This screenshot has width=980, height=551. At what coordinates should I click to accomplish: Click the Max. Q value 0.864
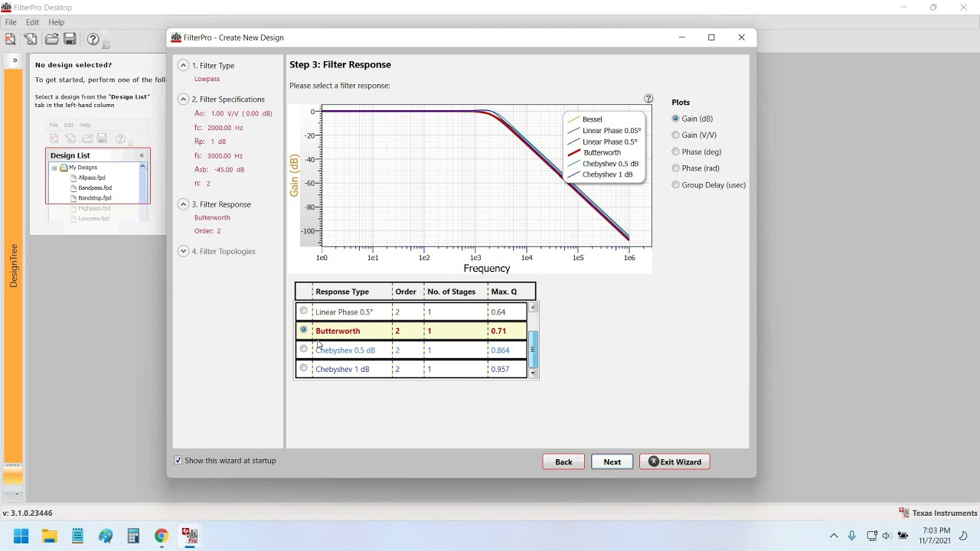500,350
